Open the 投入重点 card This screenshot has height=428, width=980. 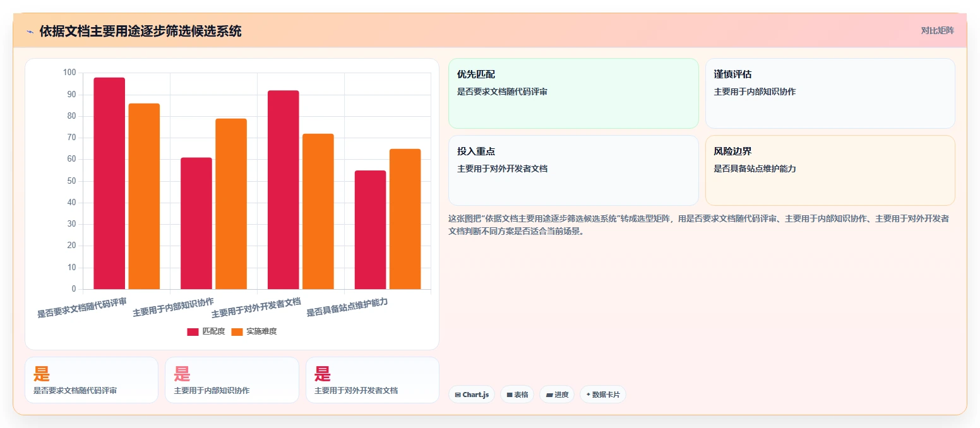coord(573,170)
